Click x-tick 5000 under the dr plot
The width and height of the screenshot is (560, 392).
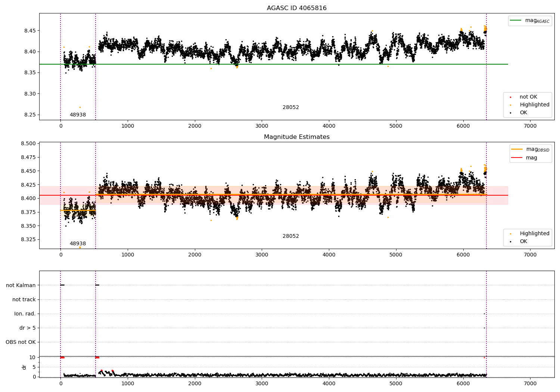click(x=396, y=383)
